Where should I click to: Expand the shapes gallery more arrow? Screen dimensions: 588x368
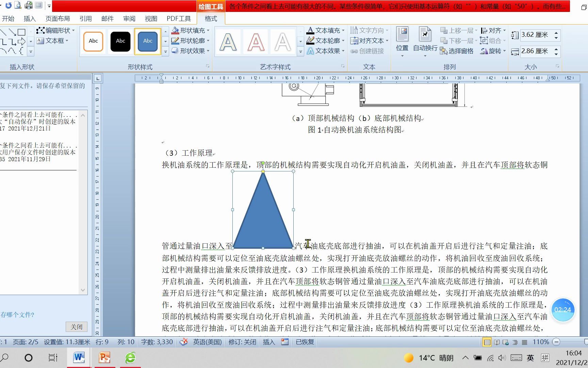[31, 51]
